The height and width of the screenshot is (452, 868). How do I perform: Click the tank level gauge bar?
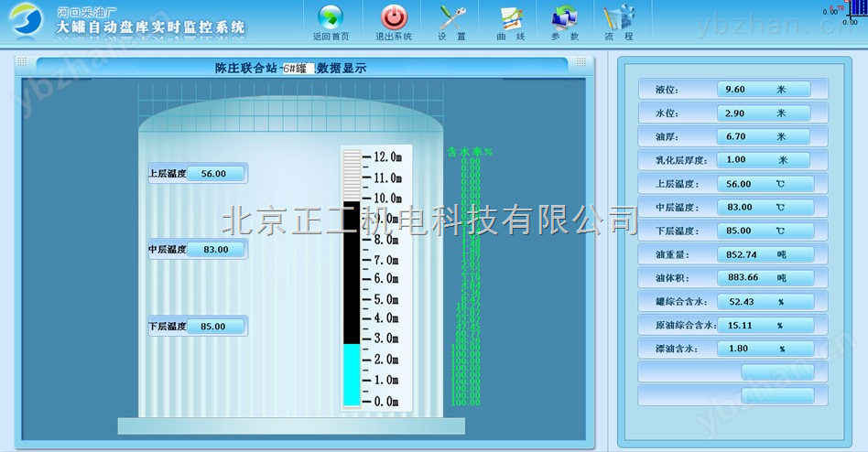[352, 278]
